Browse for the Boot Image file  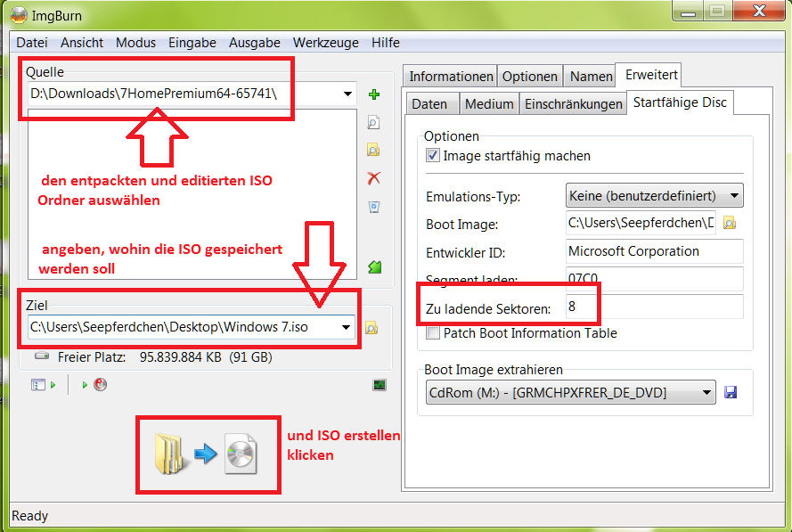730,223
